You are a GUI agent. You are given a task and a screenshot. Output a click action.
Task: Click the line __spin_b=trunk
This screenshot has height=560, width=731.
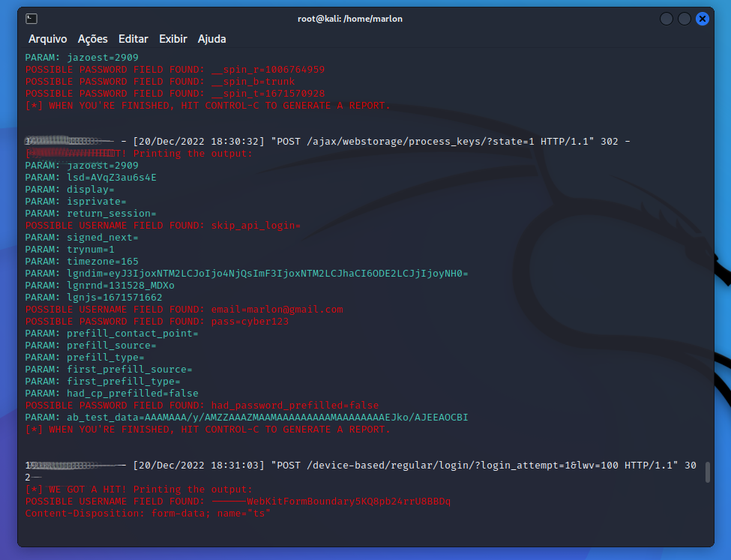[160, 82]
